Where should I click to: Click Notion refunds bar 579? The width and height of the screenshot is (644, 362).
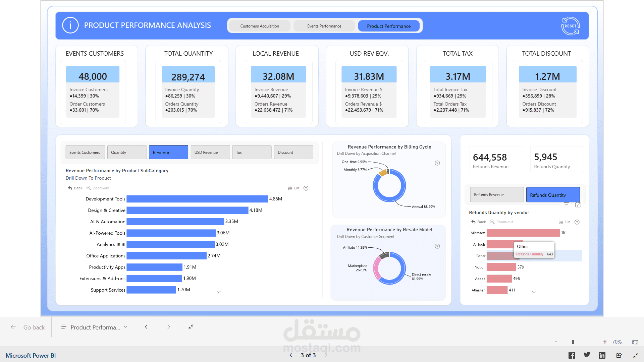501,267
